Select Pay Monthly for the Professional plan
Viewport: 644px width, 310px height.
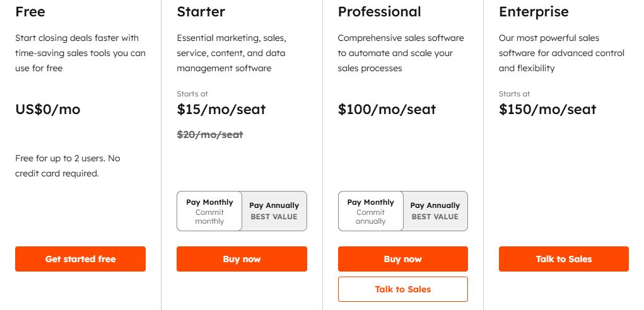[x=371, y=211]
